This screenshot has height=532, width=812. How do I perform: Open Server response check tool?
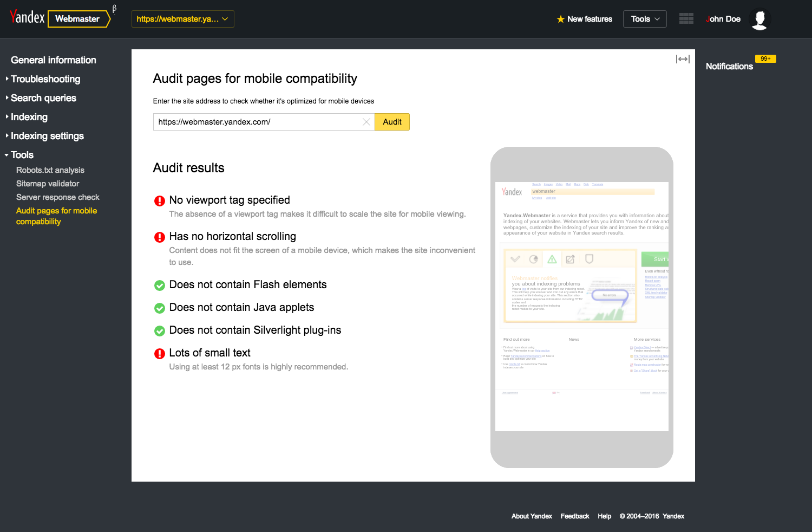tap(58, 197)
